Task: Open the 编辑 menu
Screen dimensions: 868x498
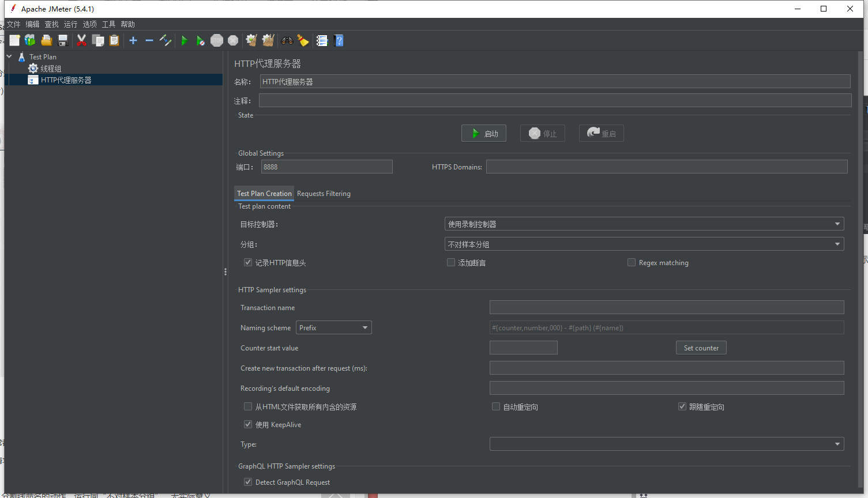Action: pyautogui.click(x=32, y=24)
